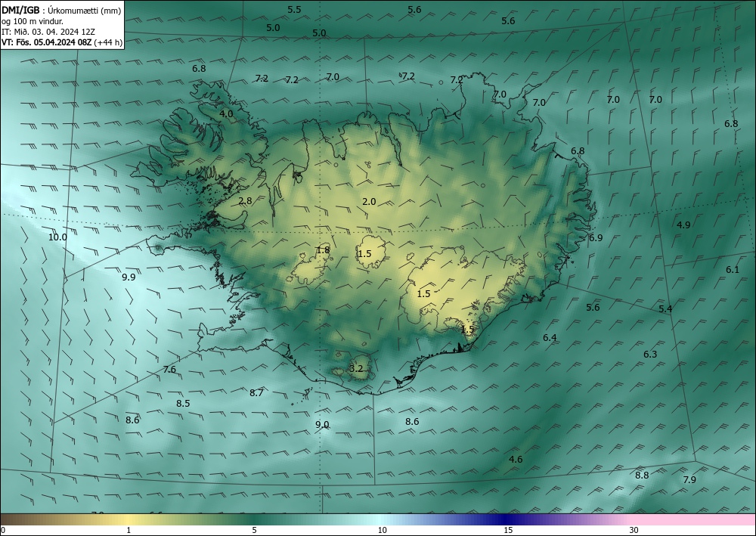
Task: Click the 7.6 value southwest of Iceland
Action: coord(169,370)
